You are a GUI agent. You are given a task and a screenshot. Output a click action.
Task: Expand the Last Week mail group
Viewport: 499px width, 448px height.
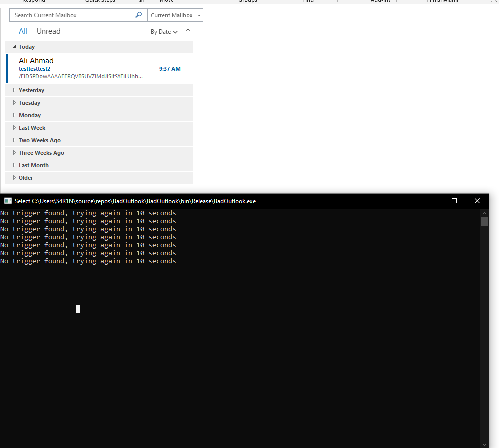coord(14,127)
